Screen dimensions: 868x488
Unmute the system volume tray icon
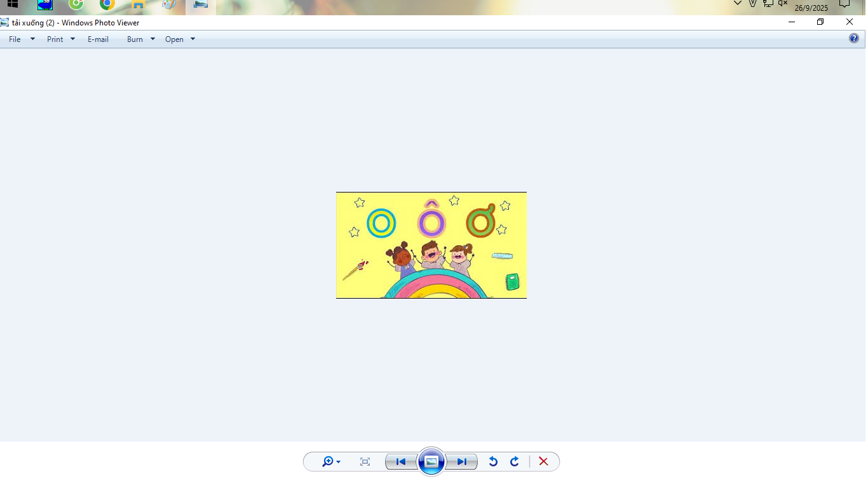[783, 4]
